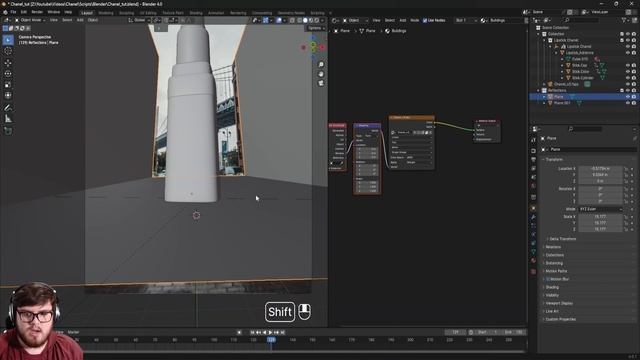Select the Scale tool in viewport toolbar
Viewport: 640px width, 360px height.
(x=8, y=85)
